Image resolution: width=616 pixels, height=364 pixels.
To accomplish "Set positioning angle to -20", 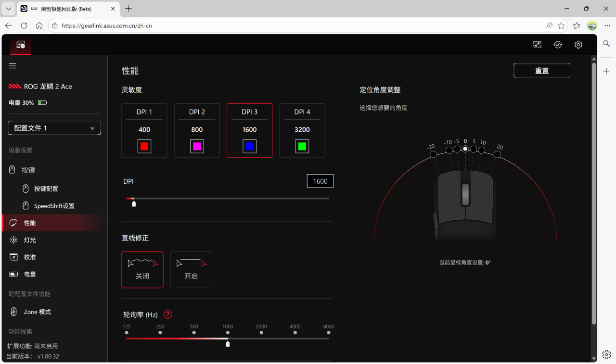I will (x=433, y=154).
